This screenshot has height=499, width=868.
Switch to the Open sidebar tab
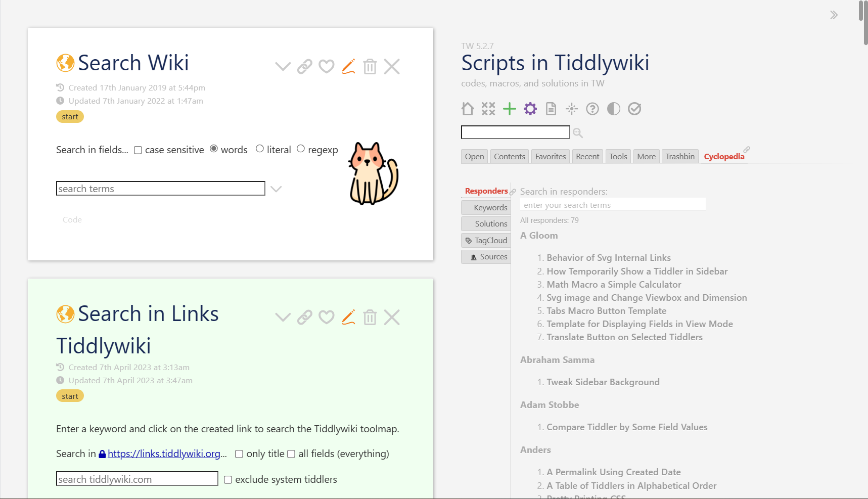(x=474, y=156)
